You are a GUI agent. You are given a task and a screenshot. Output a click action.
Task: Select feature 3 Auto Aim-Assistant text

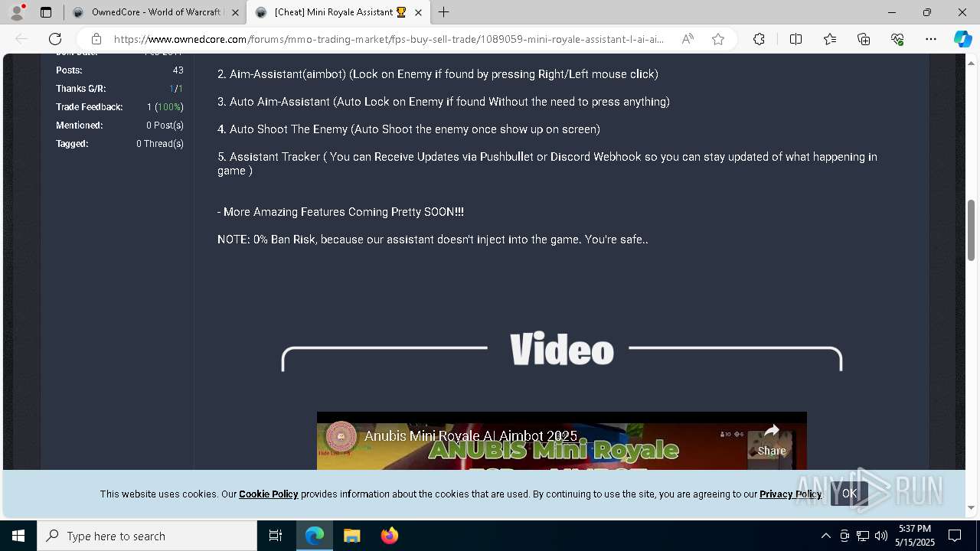pos(443,102)
